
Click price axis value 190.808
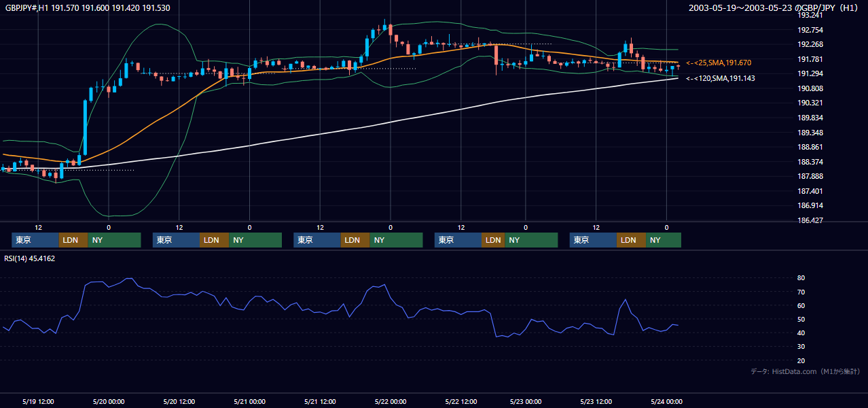(810, 88)
